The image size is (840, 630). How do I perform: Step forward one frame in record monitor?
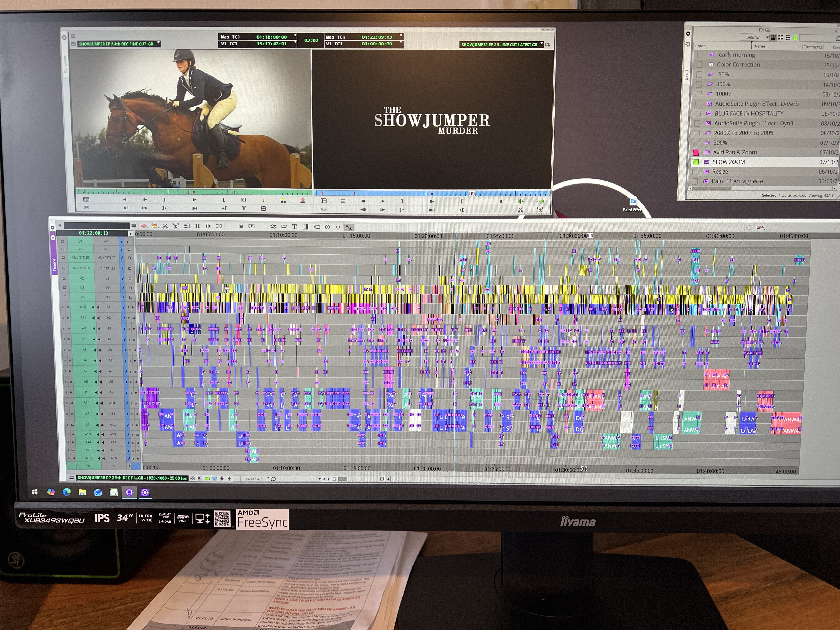(382, 201)
